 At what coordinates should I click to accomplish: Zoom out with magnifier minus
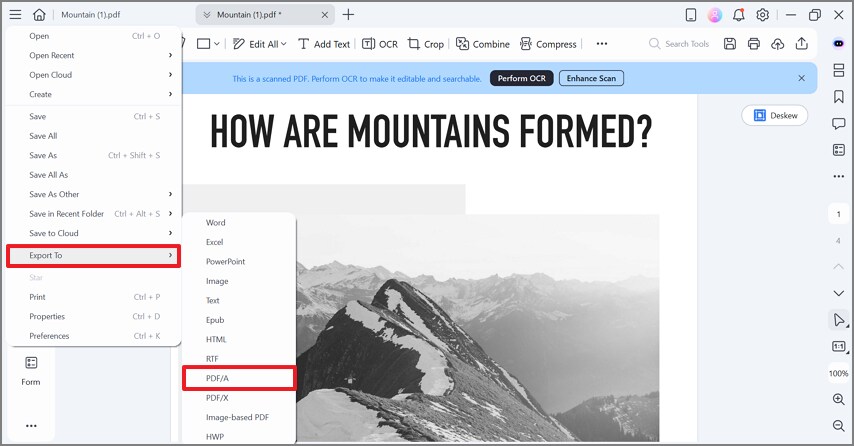pyautogui.click(x=839, y=426)
